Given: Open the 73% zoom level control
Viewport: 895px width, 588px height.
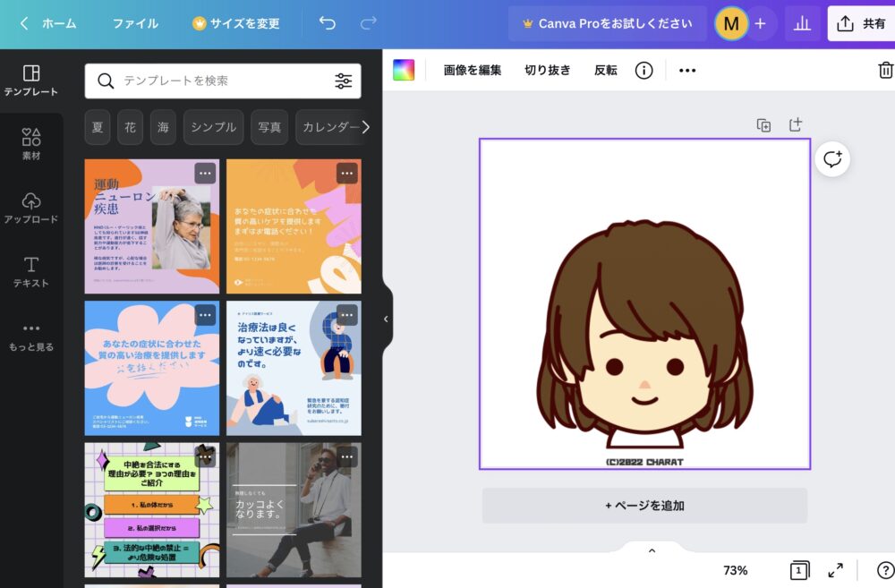Looking at the screenshot, I should pyautogui.click(x=735, y=570).
